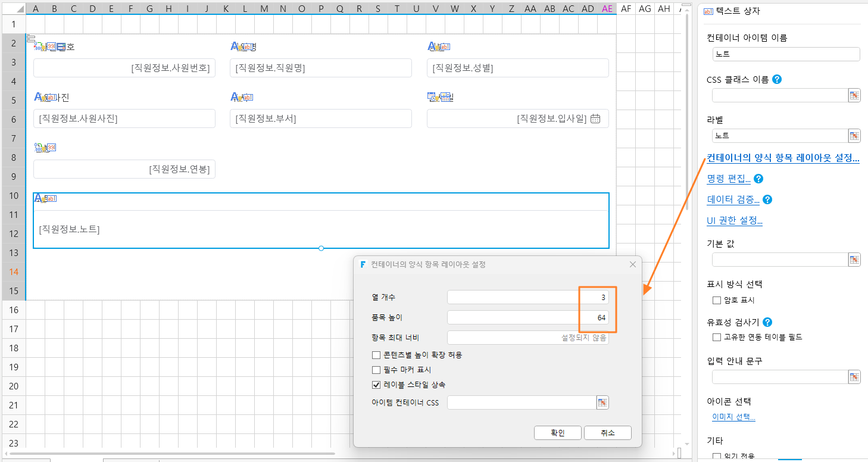
Task: Open formula editor beside CSS 클래스 이름 field
Action: tap(854, 95)
